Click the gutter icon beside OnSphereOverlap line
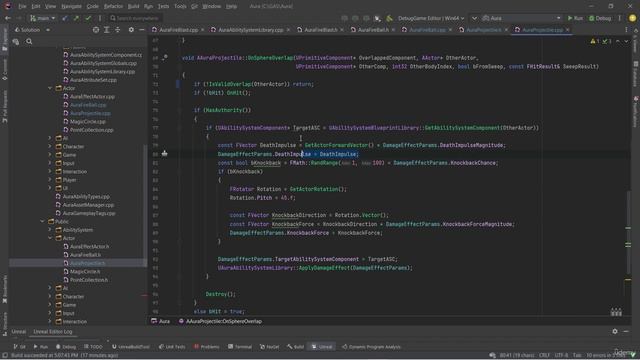Viewport: 640px width, 360px height. point(165,58)
